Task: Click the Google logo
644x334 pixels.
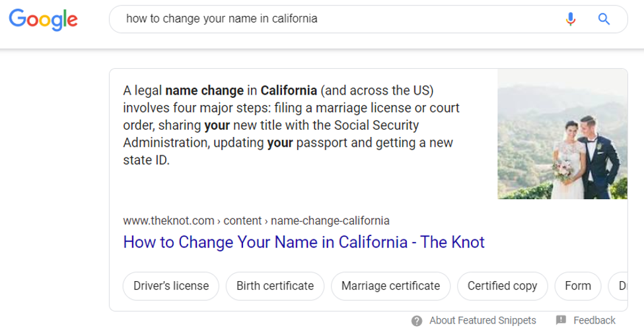Action: [44, 20]
